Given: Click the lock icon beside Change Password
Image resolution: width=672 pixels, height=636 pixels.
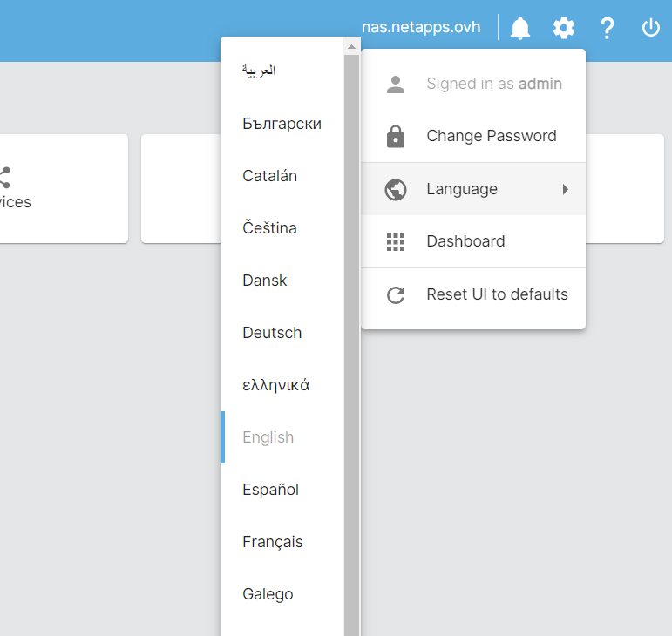Looking at the screenshot, I should click(x=396, y=136).
